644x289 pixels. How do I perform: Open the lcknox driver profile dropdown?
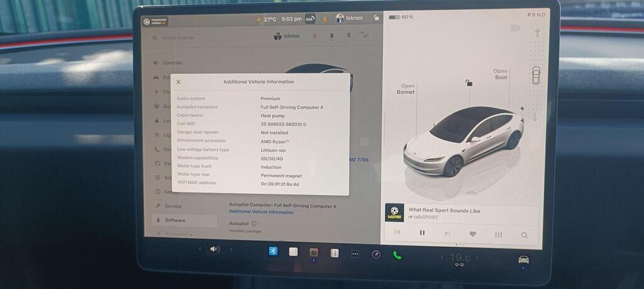287,36
